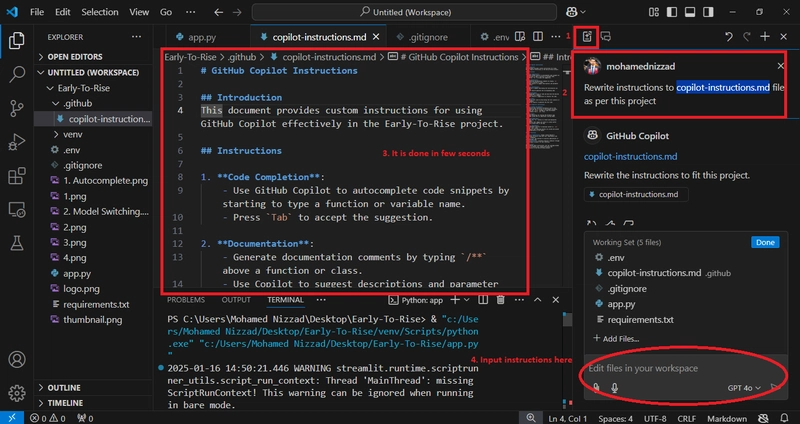Attach context with paperclip icon
This screenshot has width=800, height=424.
596,388
